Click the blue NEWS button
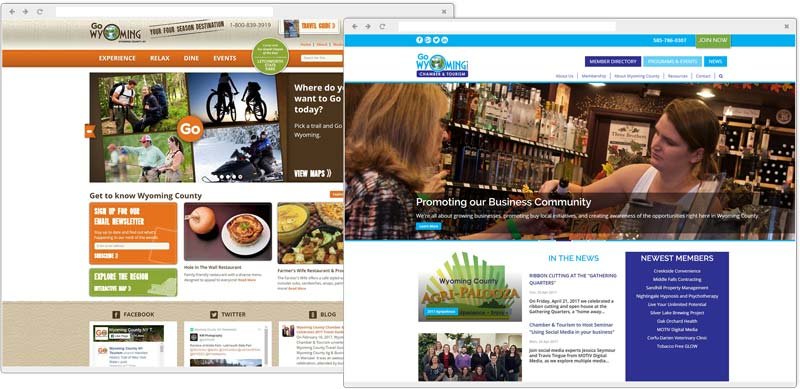800x389 pixels. point(715,61)
